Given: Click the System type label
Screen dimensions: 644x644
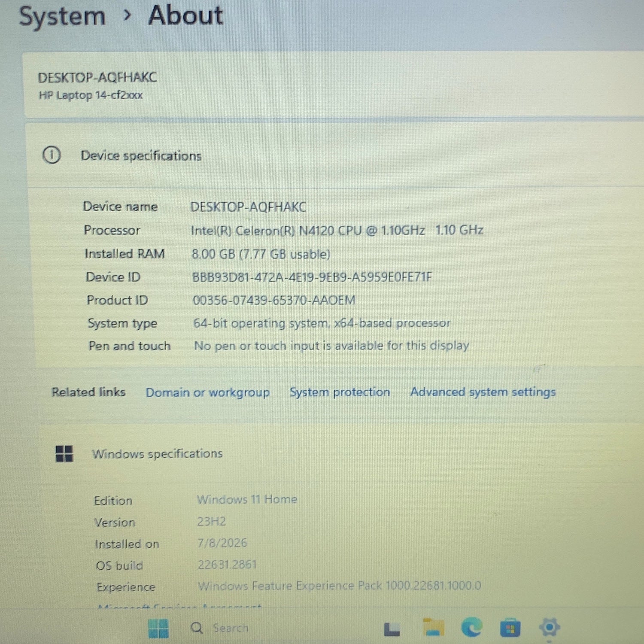Looking at the screenshot, I should point(122,323).
